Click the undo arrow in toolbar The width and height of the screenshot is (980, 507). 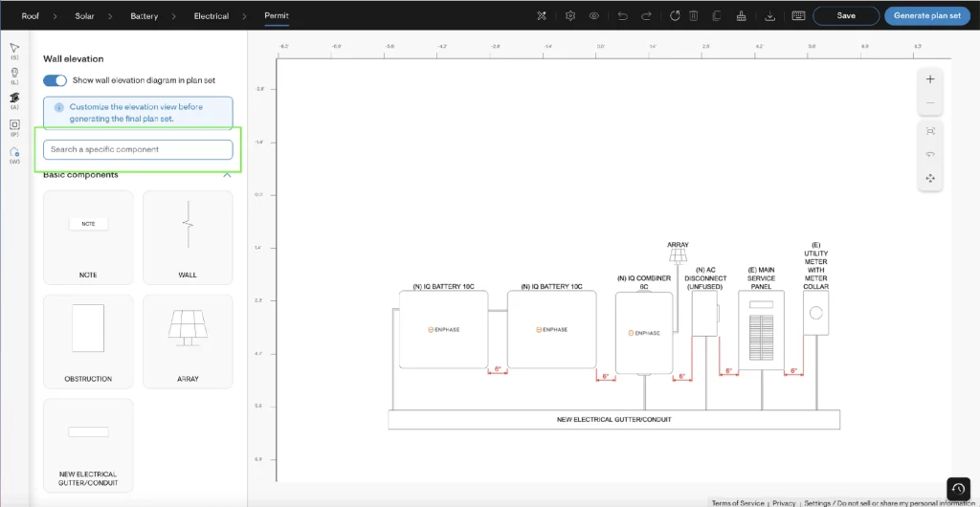[623, 16]
